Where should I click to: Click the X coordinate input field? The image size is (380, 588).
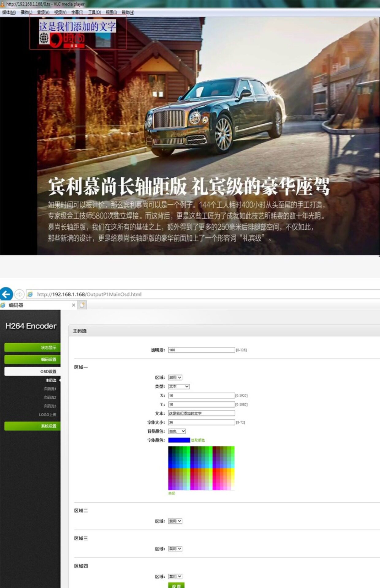(x=202, y=395)
